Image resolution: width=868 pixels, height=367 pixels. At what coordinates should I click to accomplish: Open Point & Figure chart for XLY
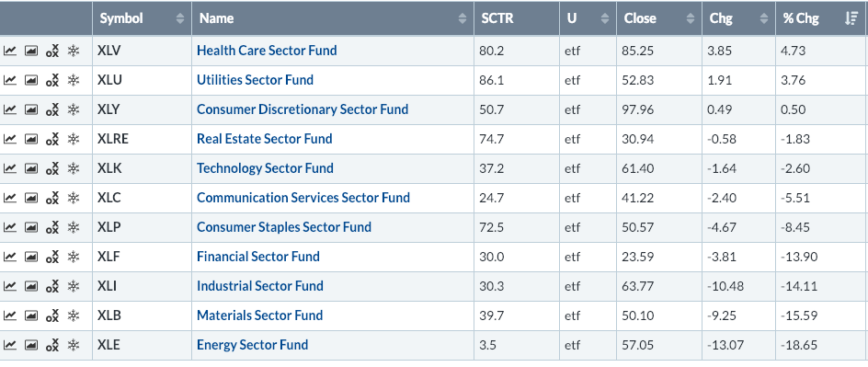coord(52,109)
